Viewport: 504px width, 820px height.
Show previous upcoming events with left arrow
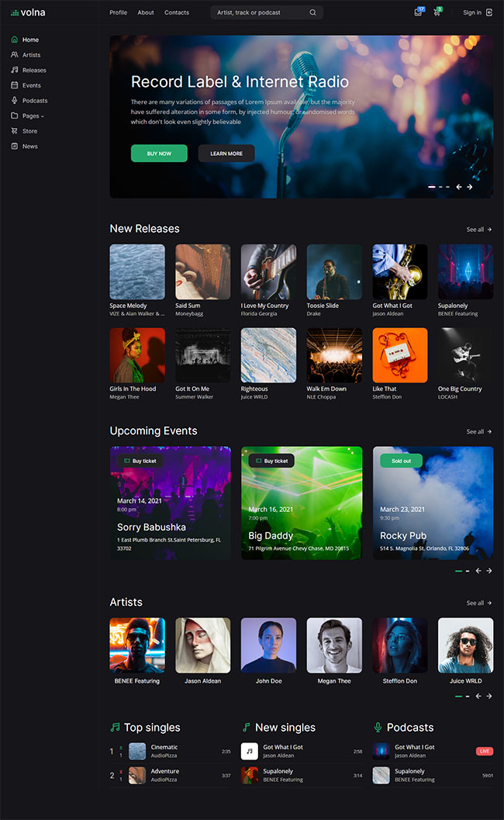[x=478, y=571]
